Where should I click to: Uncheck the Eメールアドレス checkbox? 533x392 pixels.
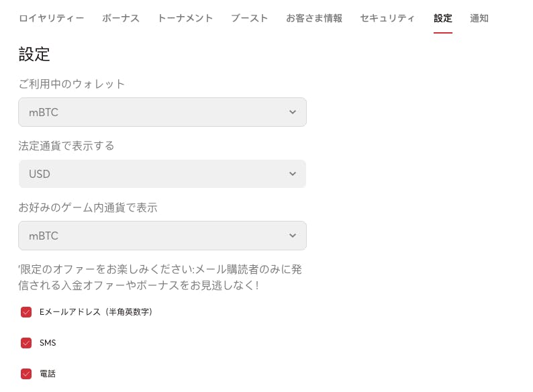[26, 312]
